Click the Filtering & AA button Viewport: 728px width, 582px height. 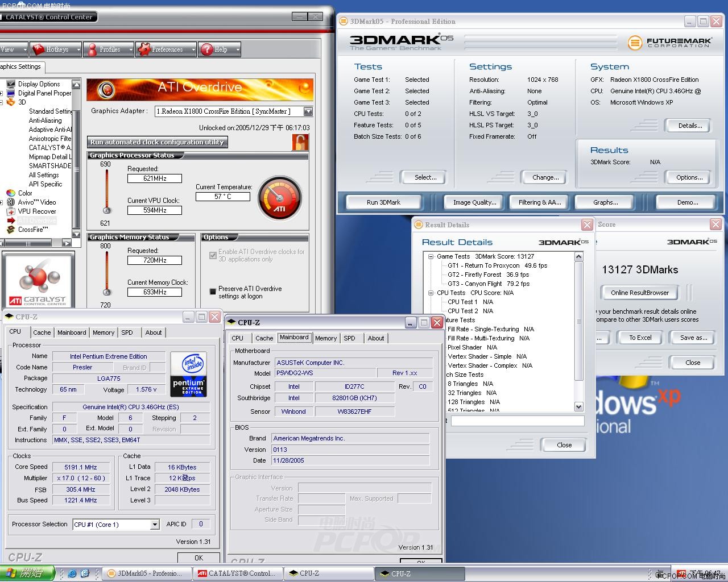click(x=539, y=202)
